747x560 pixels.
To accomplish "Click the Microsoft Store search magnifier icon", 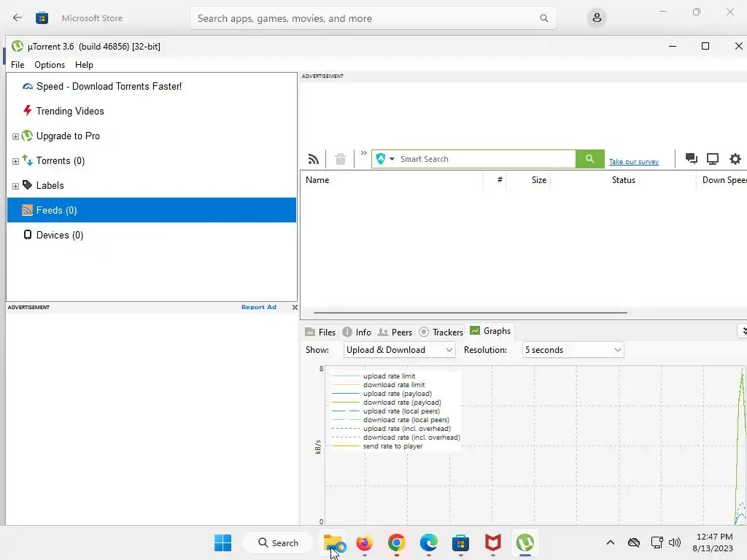I will [x=543, y=18].
